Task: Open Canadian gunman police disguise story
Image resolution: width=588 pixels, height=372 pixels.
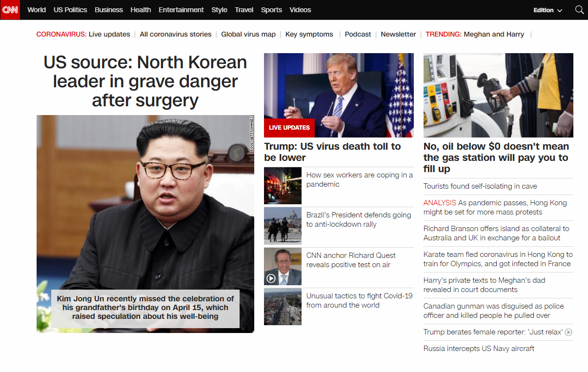Action: [494, 311]
